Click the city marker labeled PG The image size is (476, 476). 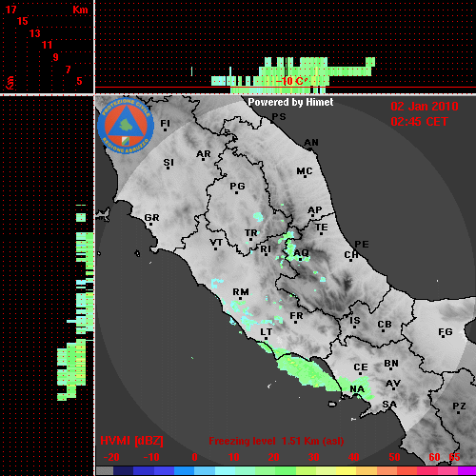237,188
